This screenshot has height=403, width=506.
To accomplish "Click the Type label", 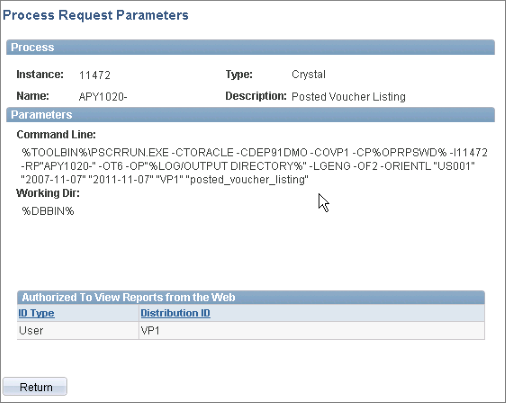I will click(239, 74).
